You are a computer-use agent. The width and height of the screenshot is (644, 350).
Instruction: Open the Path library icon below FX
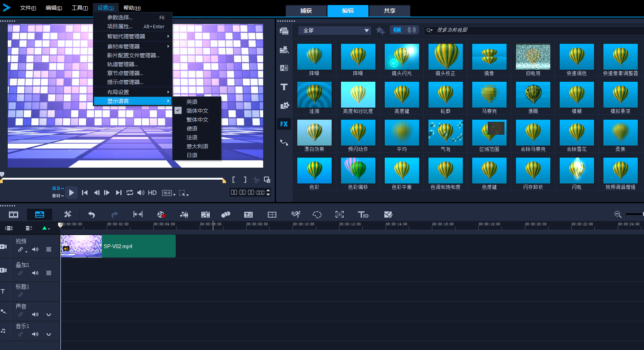pos(284,143)
